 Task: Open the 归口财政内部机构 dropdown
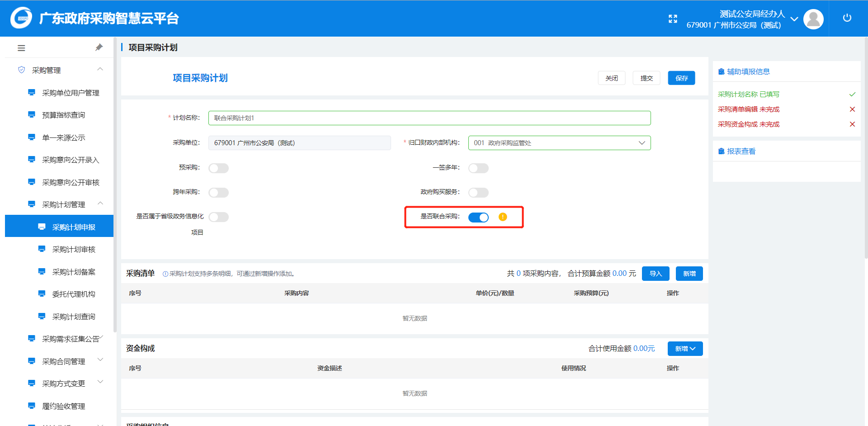559,143
